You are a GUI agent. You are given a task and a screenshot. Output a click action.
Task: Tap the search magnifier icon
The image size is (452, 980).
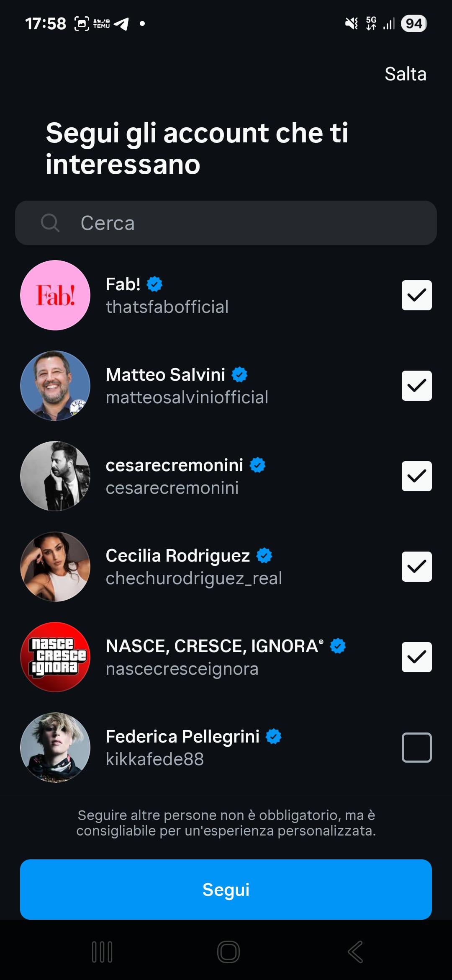(x=50, y=223)
